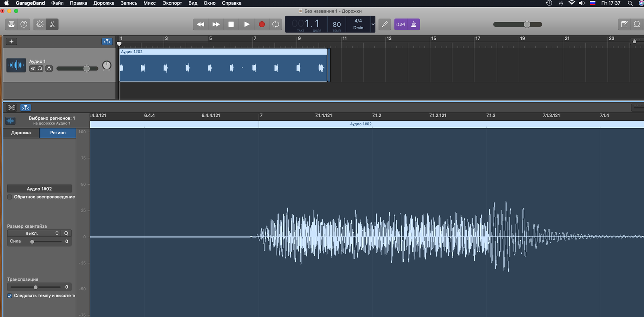The width and height of the screenshot is (644, 317).
Task: Toggle the Smart Controls button
Action: click(40, 24)
